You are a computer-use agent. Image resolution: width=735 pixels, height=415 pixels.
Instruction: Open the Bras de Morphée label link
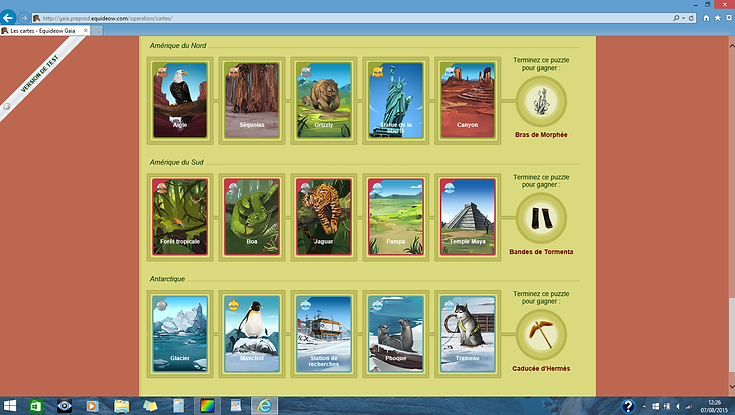tap(541, 135)
